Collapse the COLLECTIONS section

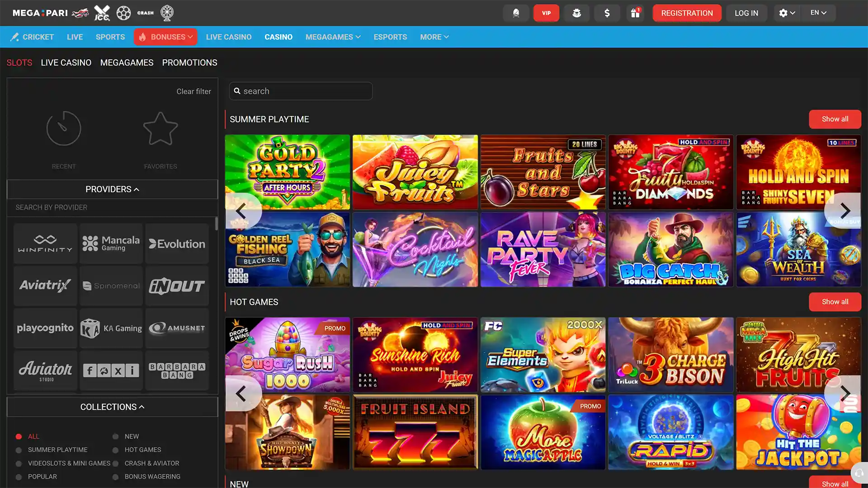pos(112,407)
